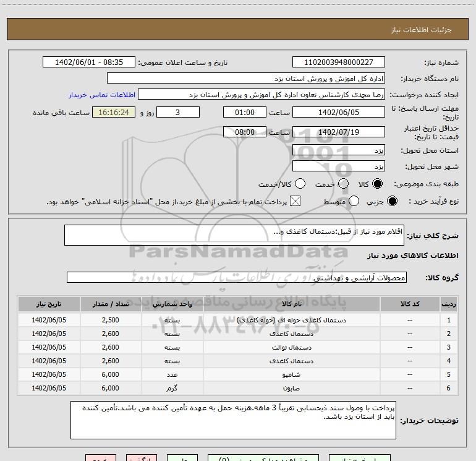Choose the متوسط purchase process option

point(354,201)
